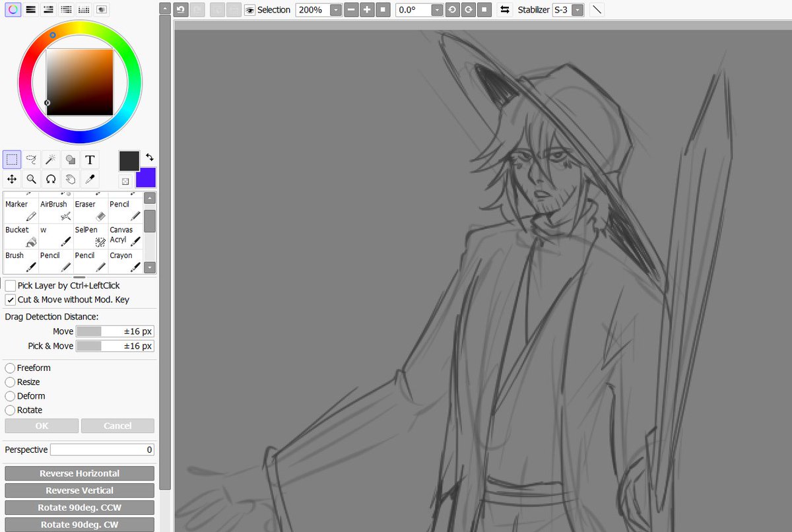Click the transparent color button

[125, 181]
